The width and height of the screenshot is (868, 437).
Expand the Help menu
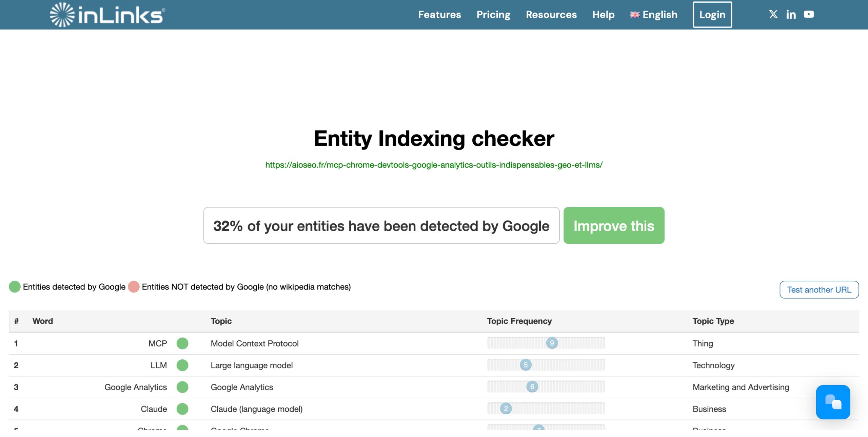pyautogui.click(x=603, y=15)
